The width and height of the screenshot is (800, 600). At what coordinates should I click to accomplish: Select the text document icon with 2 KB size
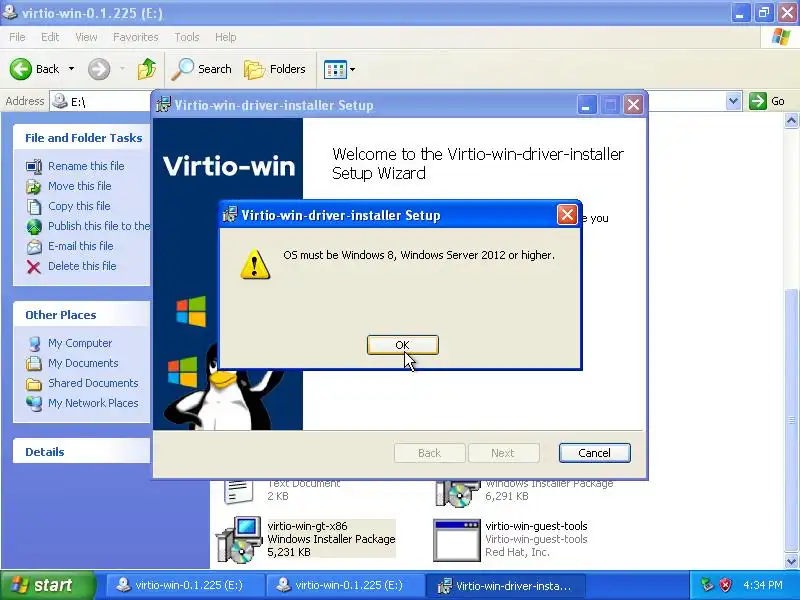238,491
